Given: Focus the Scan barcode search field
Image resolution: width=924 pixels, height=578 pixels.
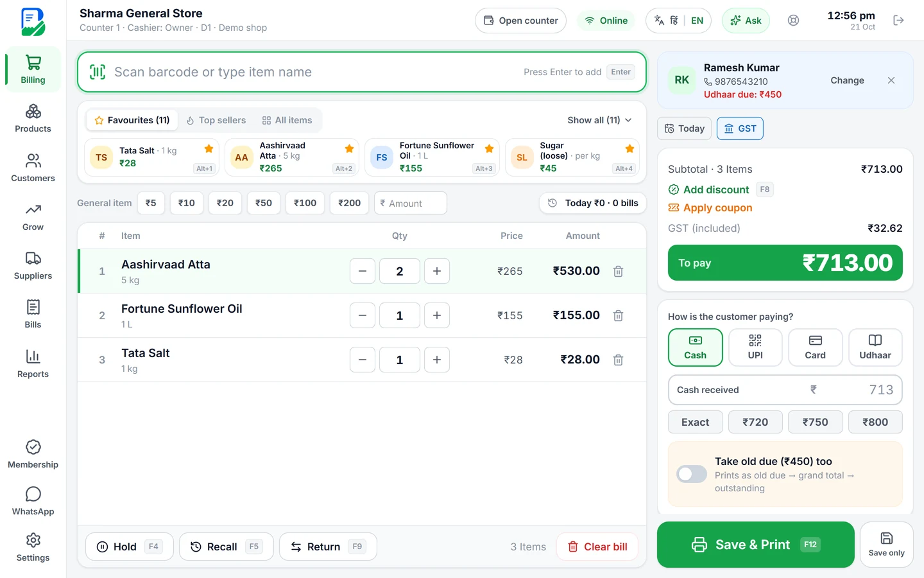Looking at the screenshot, I should tap(362, 72).
